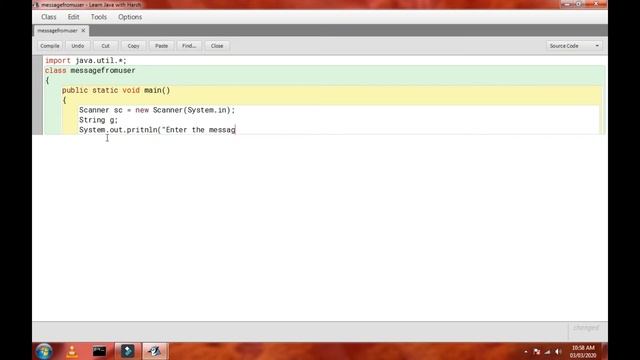Screen dimensions: 640x360
Task: Open the Action Center flag icon
Action: tap(537, 352)
